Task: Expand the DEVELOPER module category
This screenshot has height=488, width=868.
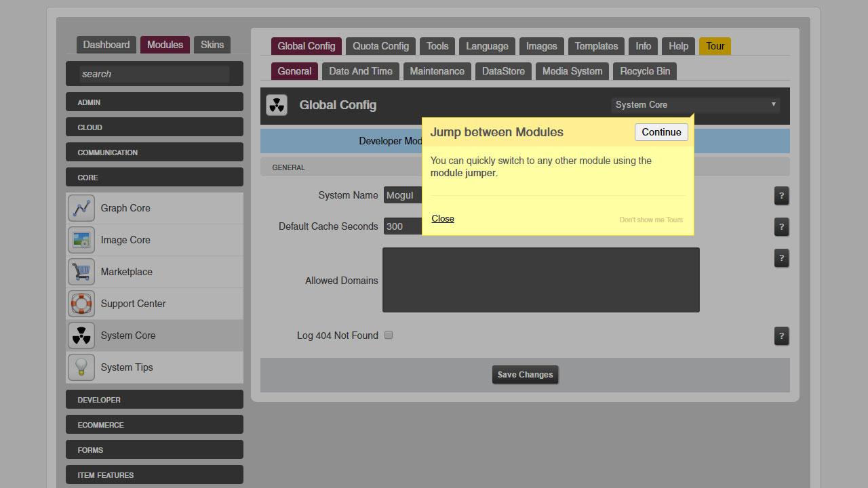Action: click(x=154, y=400)
